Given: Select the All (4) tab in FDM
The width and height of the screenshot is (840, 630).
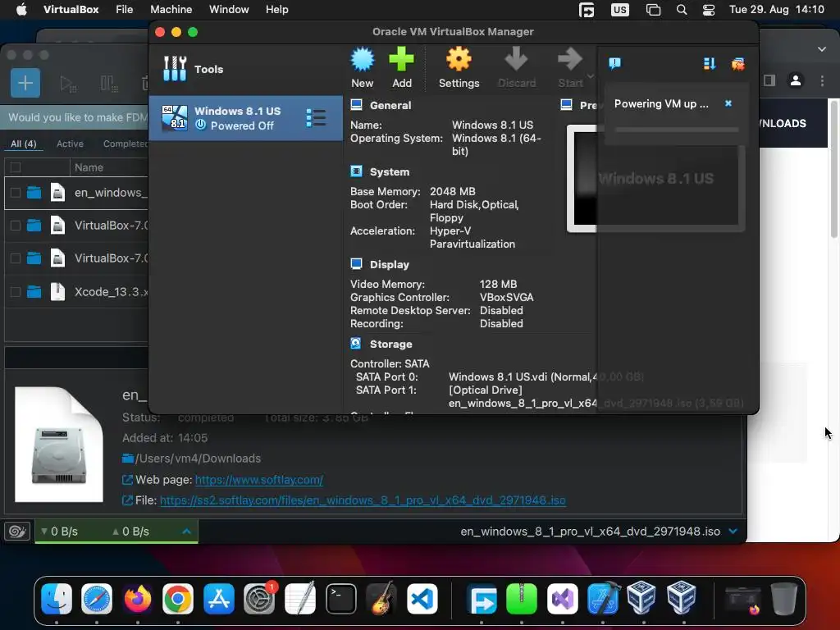Looking at the screenshot, I should point(24,144).
